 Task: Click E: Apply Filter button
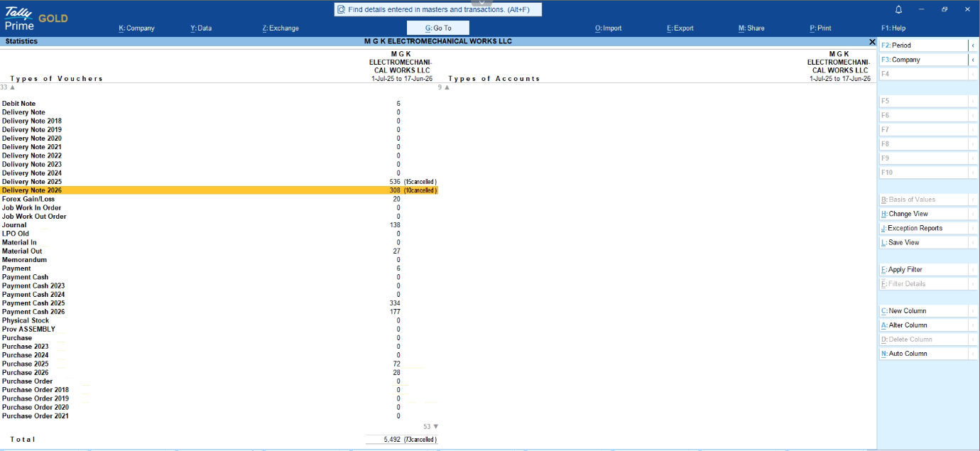pos(923,270)
